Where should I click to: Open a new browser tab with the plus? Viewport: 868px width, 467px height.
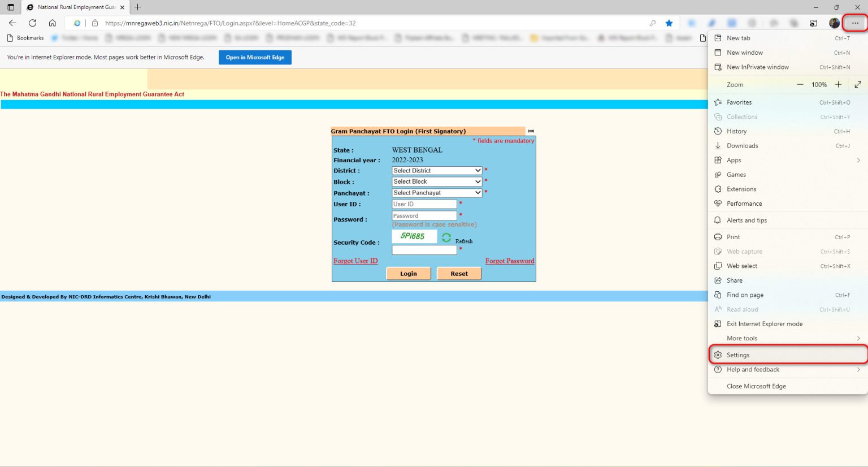[x=137, y=7]
